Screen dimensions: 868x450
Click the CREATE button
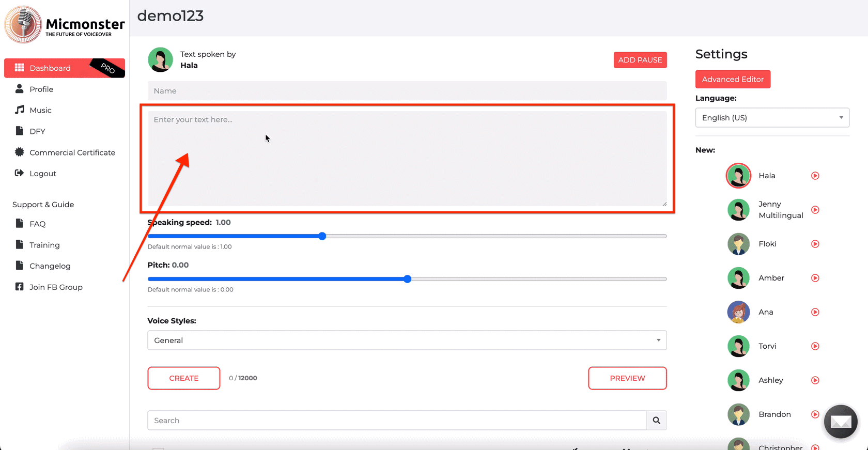tap(184, 378)
